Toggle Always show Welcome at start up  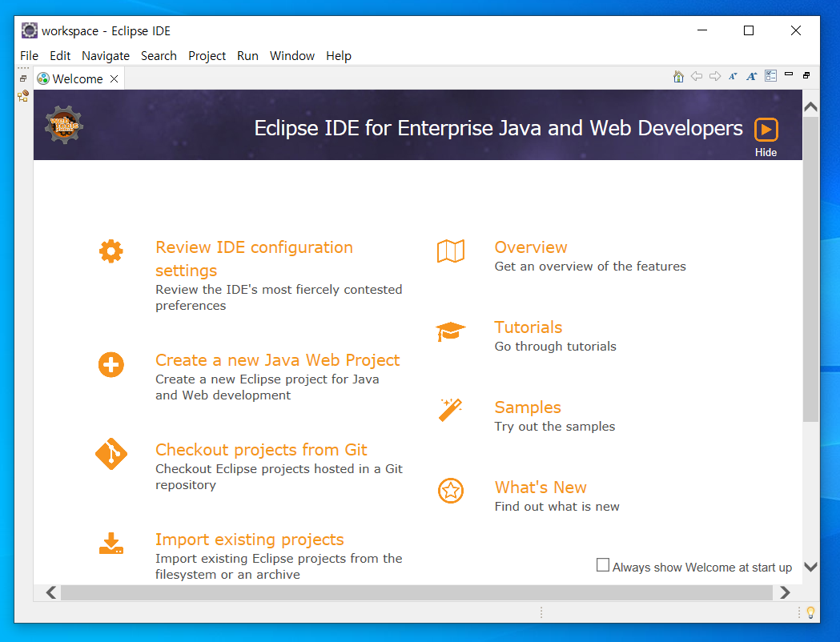point(603,565)
